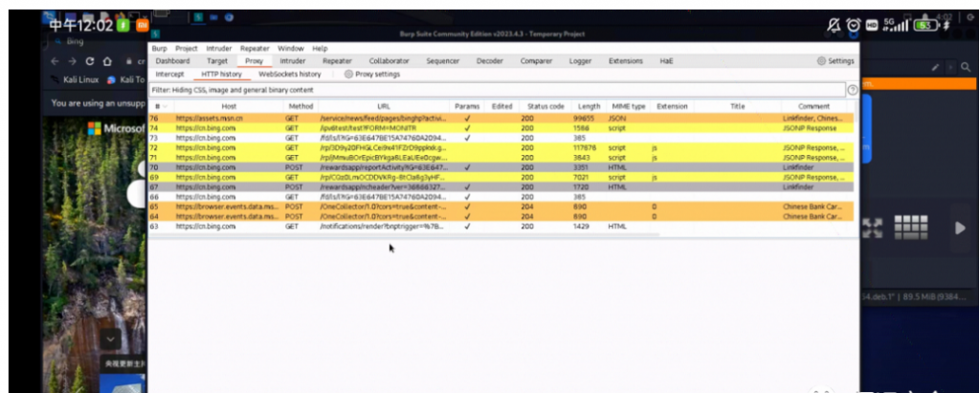
Task: Select request row 71 with length 3843
Action: pos(501,158)
